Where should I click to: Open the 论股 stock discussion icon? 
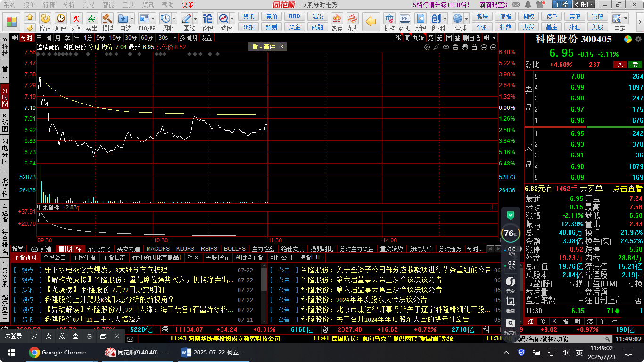pos(208,18)
